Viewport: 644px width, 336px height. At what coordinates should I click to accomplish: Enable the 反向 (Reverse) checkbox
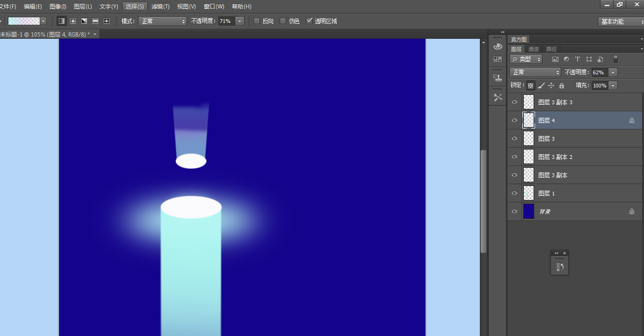pos(257,21)
